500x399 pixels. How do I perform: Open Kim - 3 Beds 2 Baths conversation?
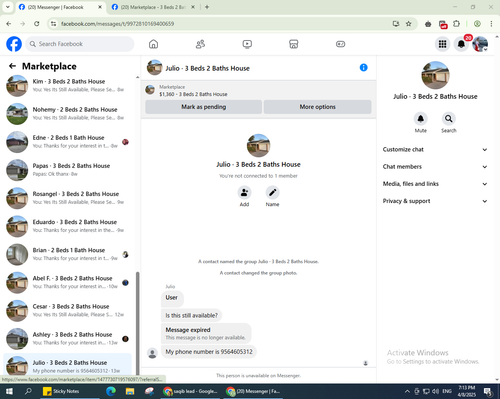coord(68,85)
